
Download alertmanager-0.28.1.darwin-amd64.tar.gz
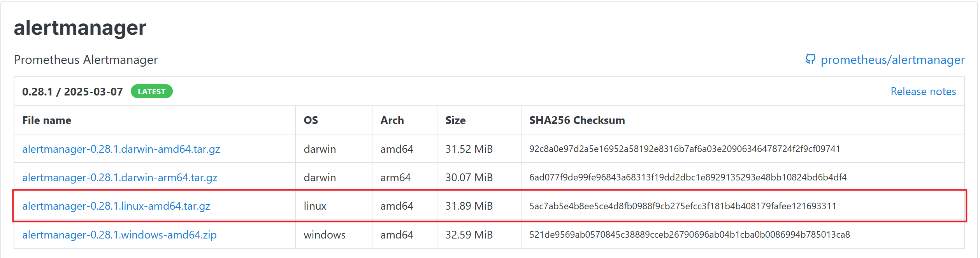pyautogui.click(x=121, y=149)
